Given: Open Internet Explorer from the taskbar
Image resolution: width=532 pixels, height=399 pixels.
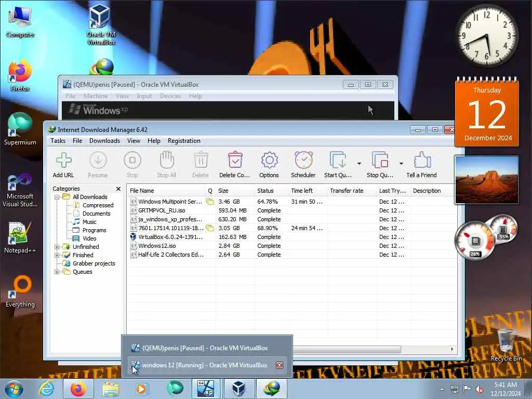Looking at the screenshot, I should (46, 389).
